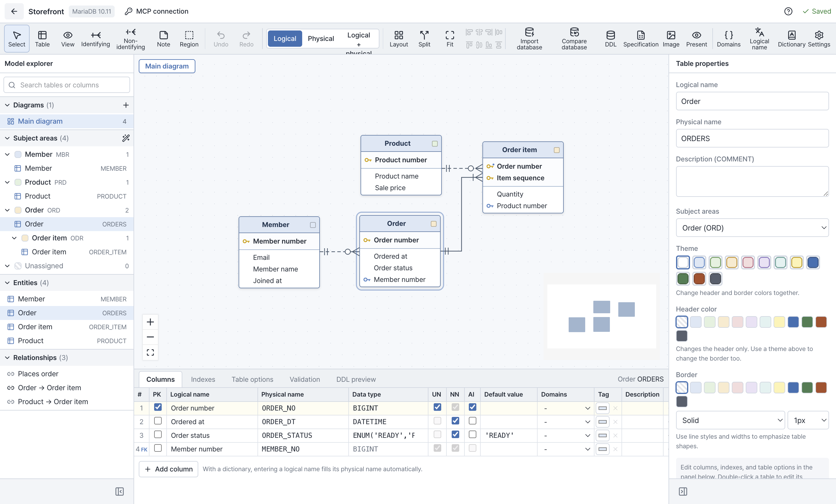Open Domains dropdown for Order status row
Image resolution: width=836 pixels, height=504 pixels.
566,435
